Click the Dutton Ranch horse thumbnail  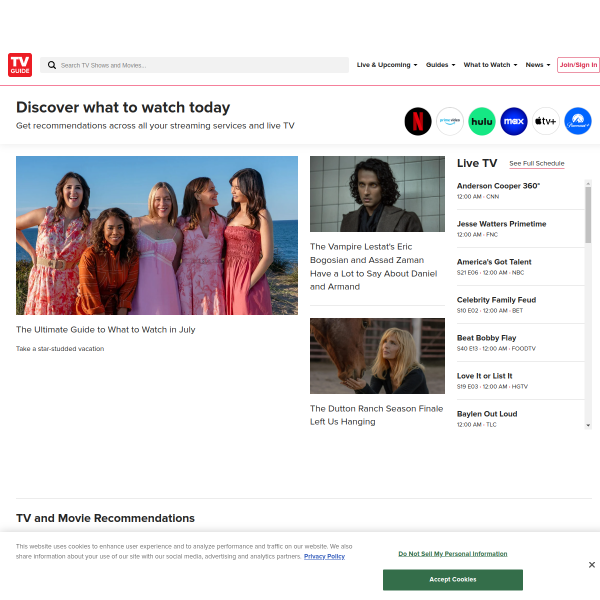pos(377,356)
